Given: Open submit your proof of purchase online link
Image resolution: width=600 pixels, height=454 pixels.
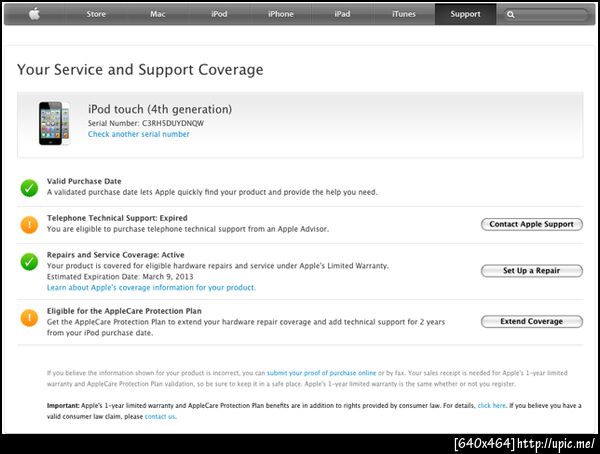Looking at the screenshot, I should 321,373.
